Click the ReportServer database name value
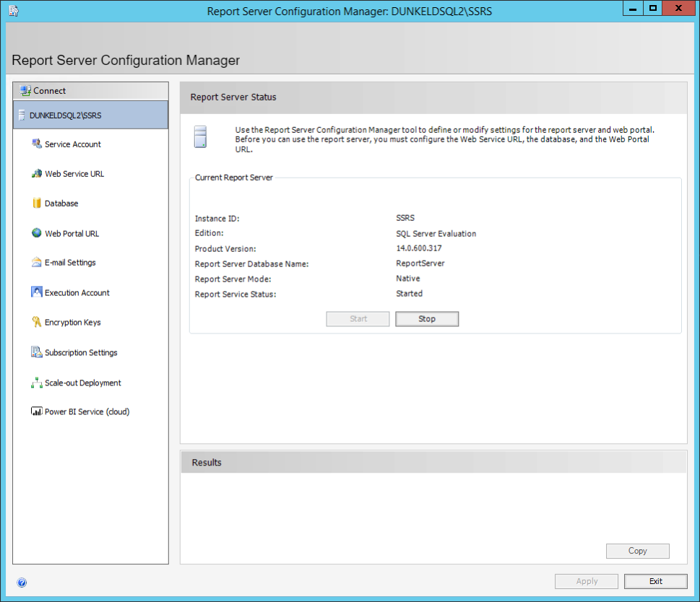The height and width of the screenshot is (602, 700). [x=420, y=263]
